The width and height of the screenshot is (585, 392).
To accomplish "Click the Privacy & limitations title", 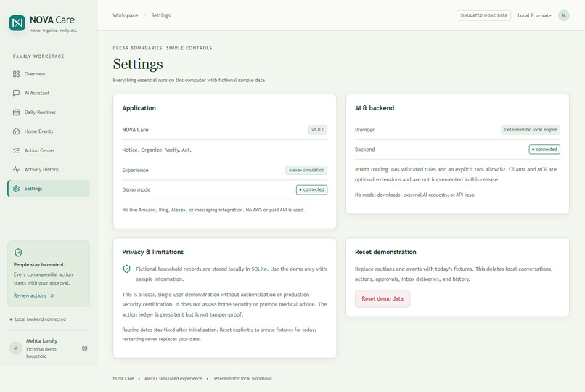I will pos(153,252).
